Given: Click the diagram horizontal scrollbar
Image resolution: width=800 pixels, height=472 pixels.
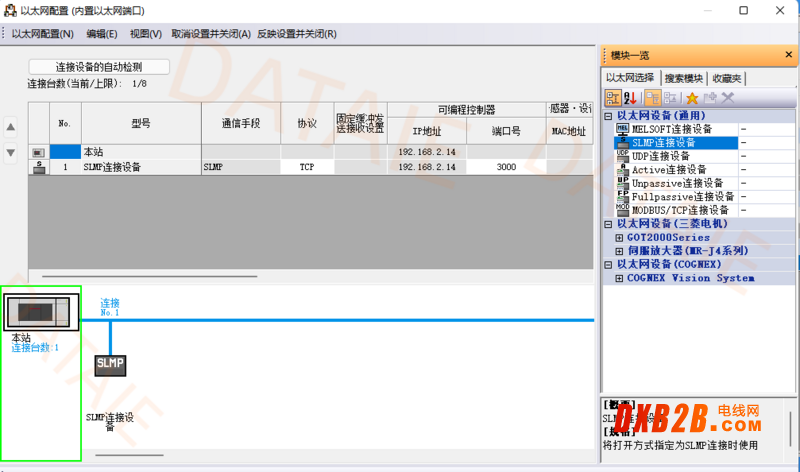Looking at the screenshot, I should point(129,455).
